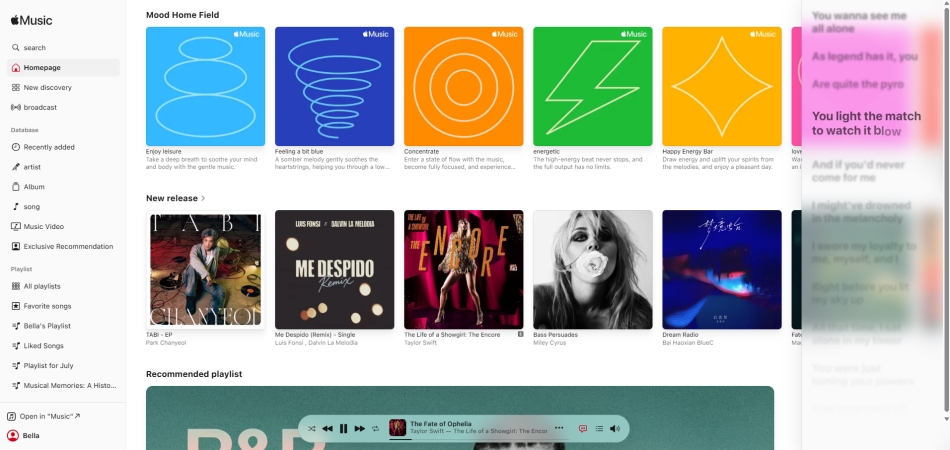Image resolution: width=950 pixels, height=450 pixels.
Task: Open the Album library view
Action: coord(63,187)
